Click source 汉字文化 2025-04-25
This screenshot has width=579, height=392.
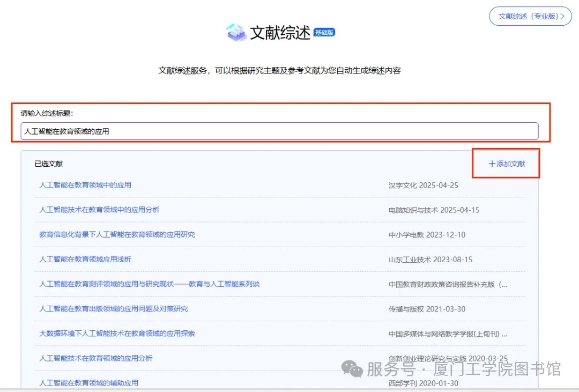click(x=423, y=186)
